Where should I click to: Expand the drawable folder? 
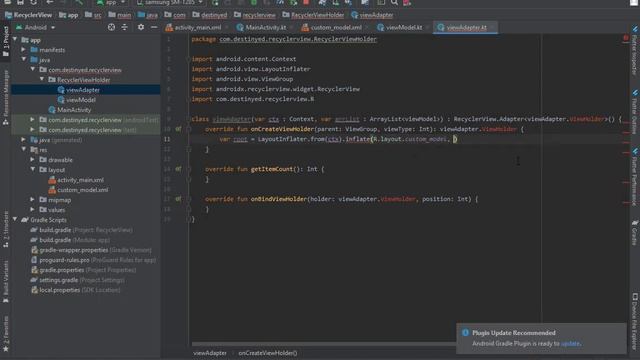(x=32, y=159)
